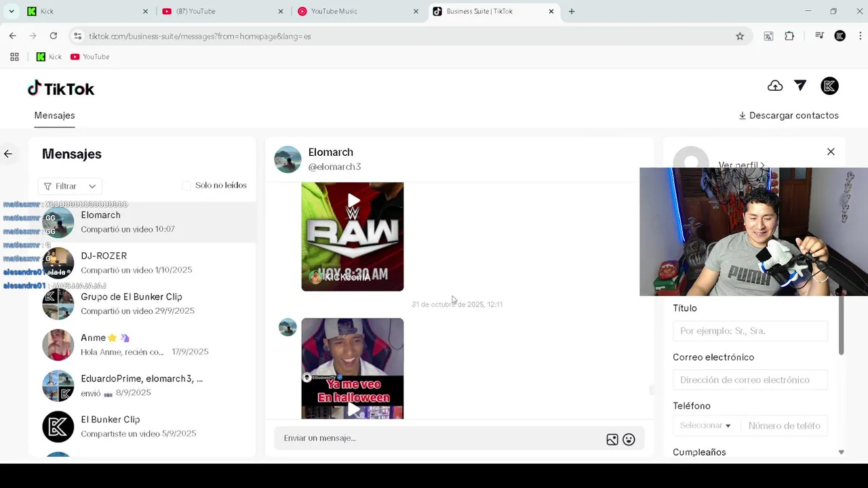Close the contact details panel
The height and width of the screenshot is (488, 868).
click(831, 152)
